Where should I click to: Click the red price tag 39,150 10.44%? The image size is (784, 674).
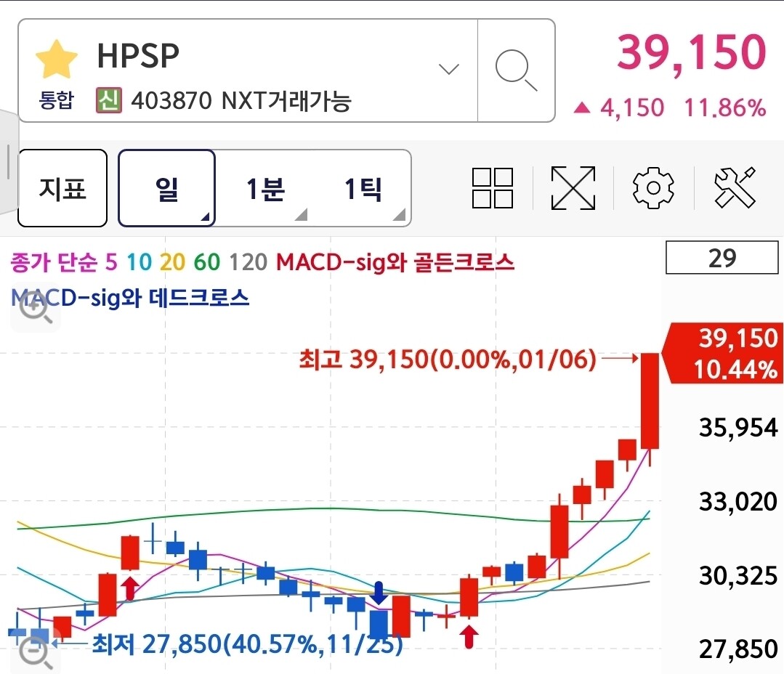(724, 353)
